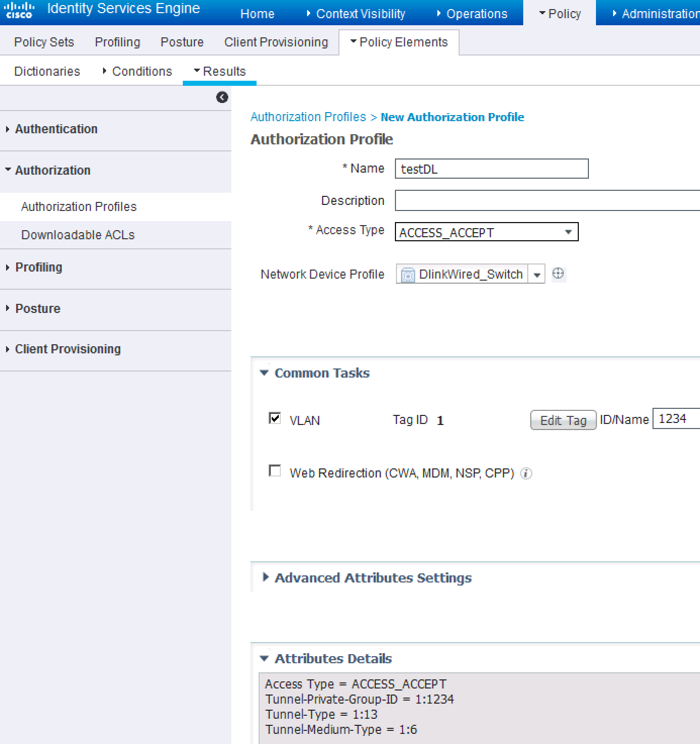Switch to the top Client Provisioning tab

point(276,42)
